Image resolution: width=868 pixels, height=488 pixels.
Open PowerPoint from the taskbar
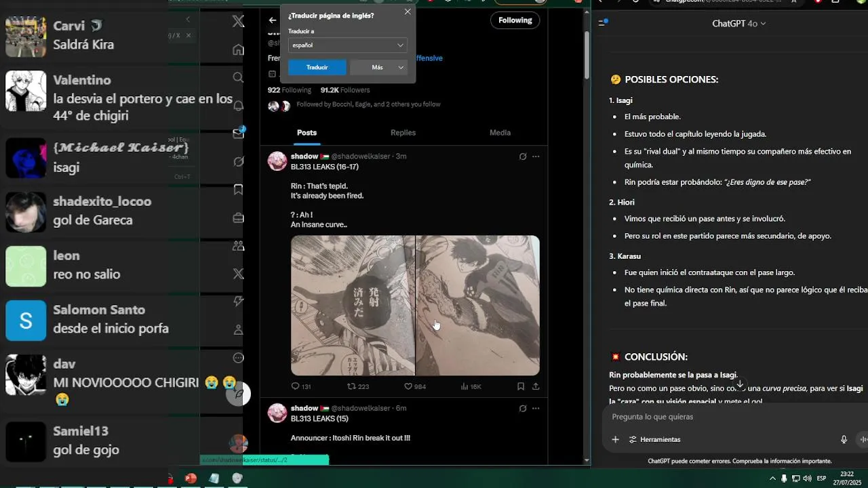[191, 479]
